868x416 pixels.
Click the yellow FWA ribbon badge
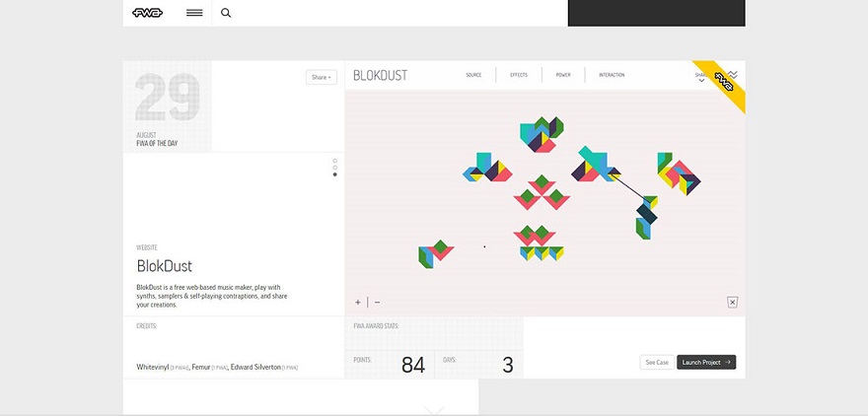726,81
